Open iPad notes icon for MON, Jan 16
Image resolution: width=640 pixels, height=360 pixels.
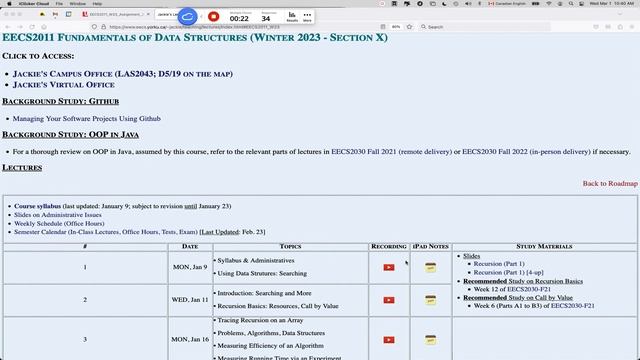pyautogui.click(x=430, y=339)
